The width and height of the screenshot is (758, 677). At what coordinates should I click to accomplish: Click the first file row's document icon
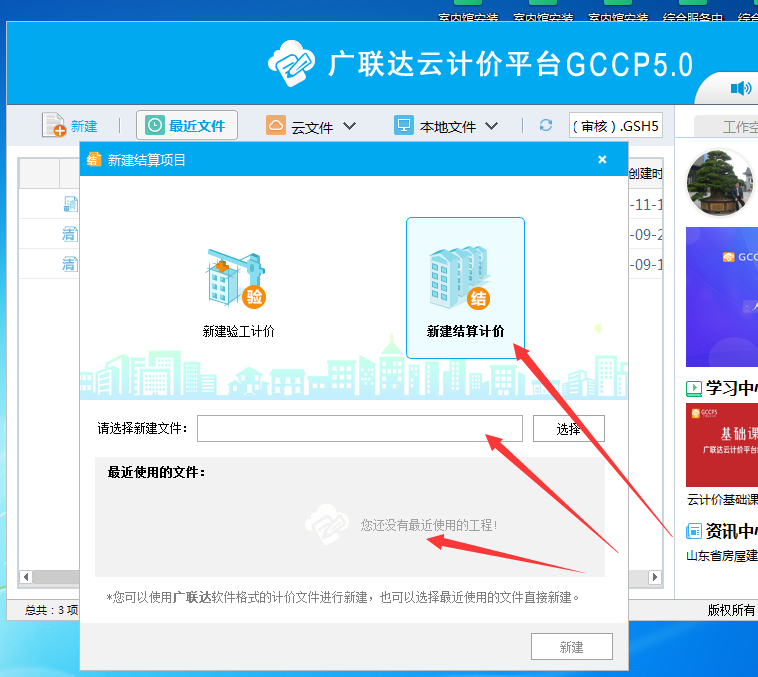tap(70, 204)
